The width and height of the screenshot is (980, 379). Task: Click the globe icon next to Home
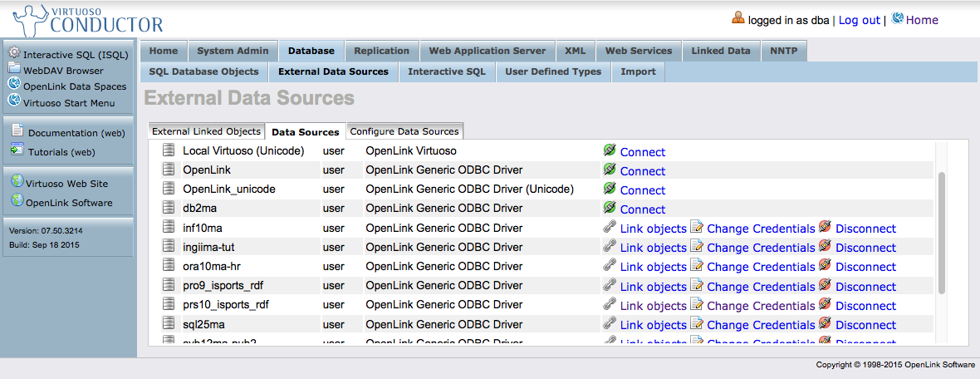897,18
